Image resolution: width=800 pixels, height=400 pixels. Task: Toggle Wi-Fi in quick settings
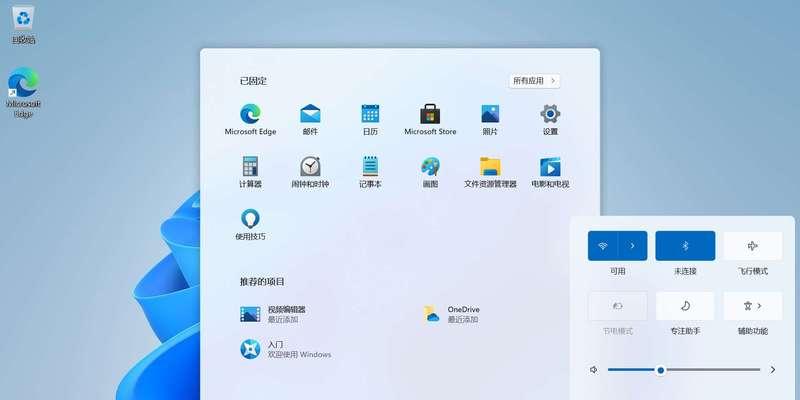click(603, 246)
